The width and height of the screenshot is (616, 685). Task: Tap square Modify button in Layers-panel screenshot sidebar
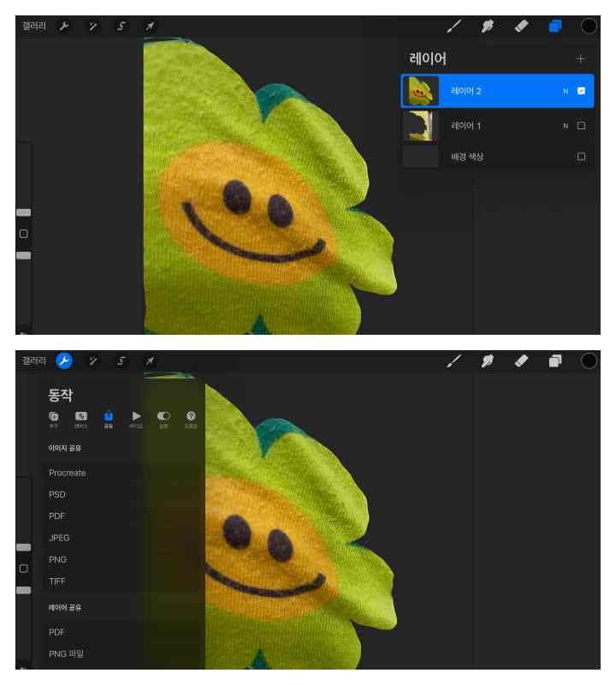[x=24, y=234]
